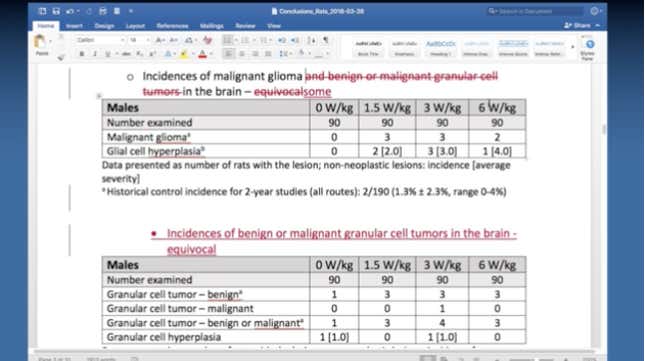645x361 pixels.
Task: Toggle Underline formatting
Action: [107, 54]
